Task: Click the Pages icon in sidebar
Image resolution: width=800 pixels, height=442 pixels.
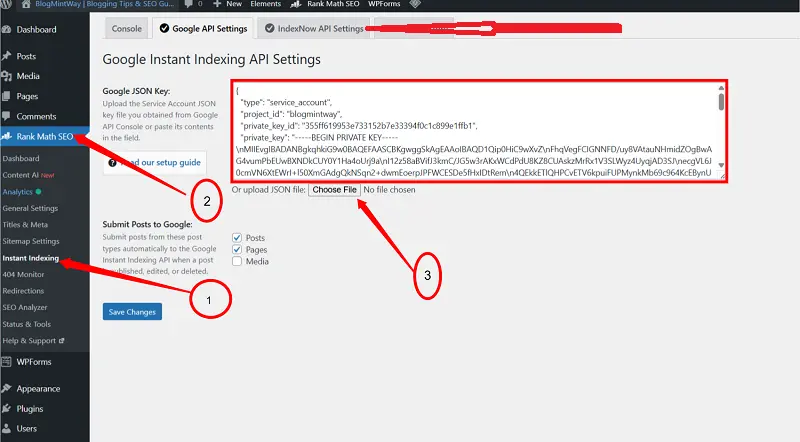Action: [8, 97]
